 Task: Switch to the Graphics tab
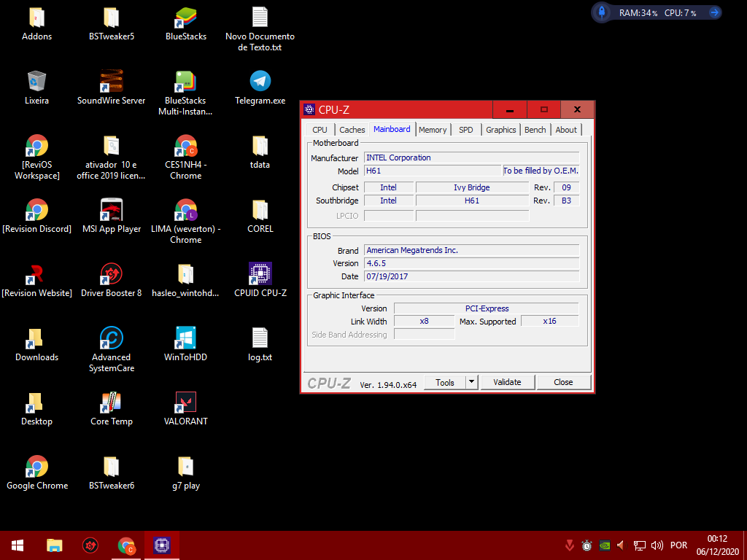pos(500,130)
